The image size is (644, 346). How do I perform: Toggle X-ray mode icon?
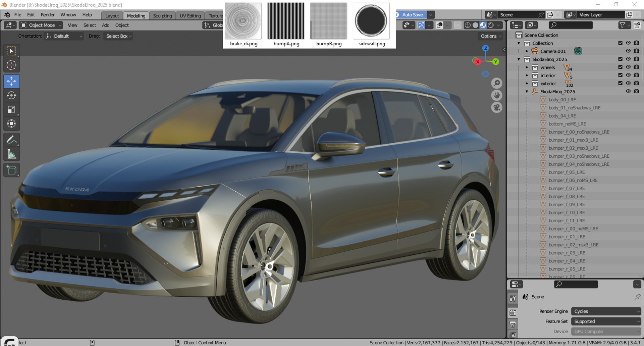click(458, 25)
